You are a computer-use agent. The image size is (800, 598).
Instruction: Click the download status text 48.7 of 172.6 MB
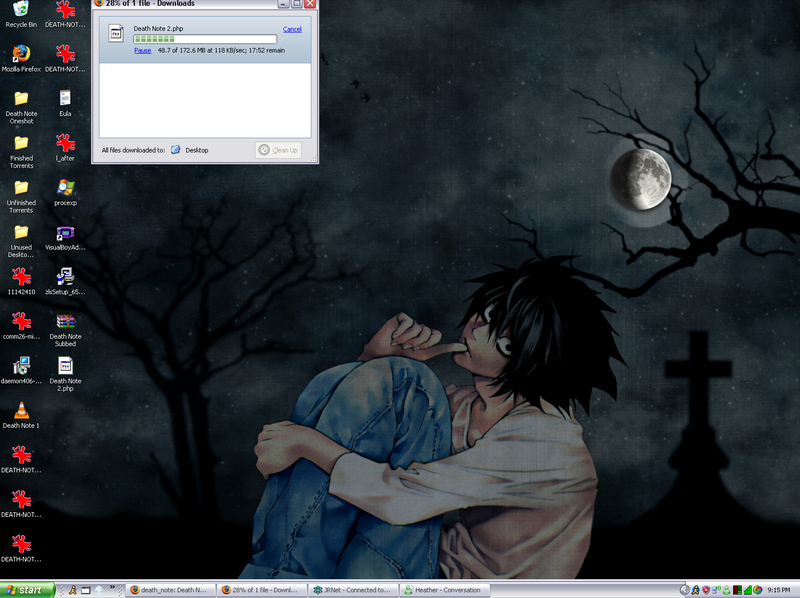tap(221, 51)
